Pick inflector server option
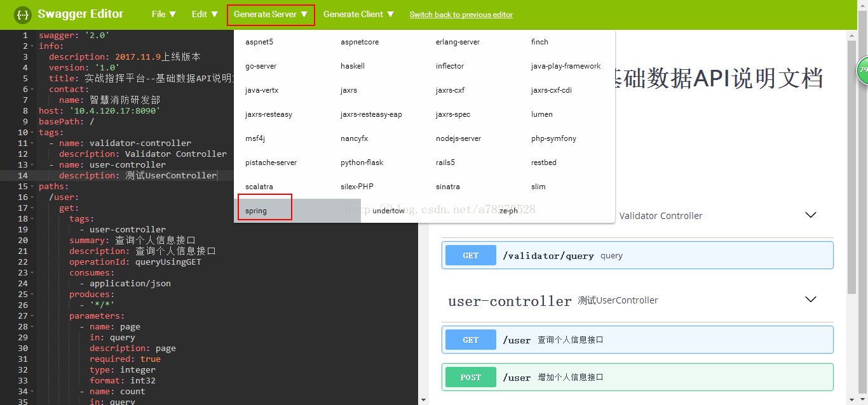 coord(450,66)
